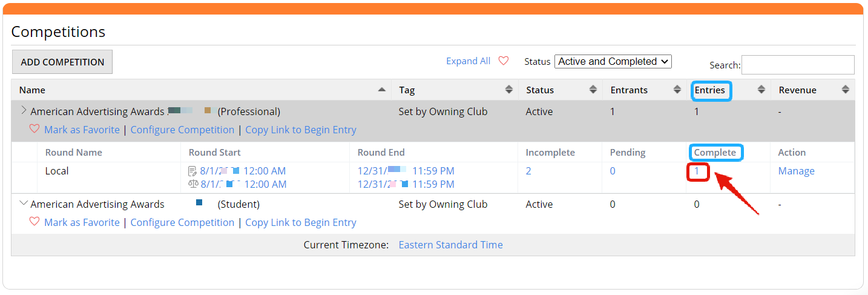
Task: Open the judging Round Start date with scales icon
Action: [243, 184]
